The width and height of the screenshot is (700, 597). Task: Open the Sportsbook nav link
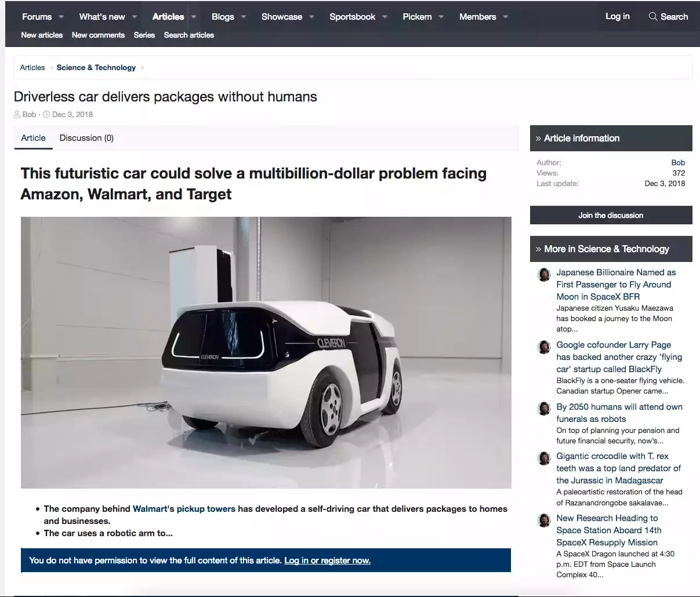pos(353,17)
